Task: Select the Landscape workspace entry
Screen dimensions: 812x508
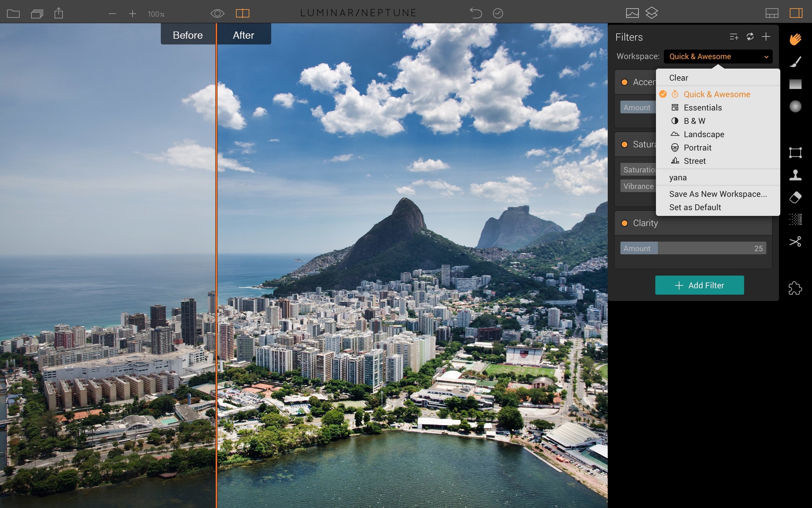Action: [x=704, y=134]
